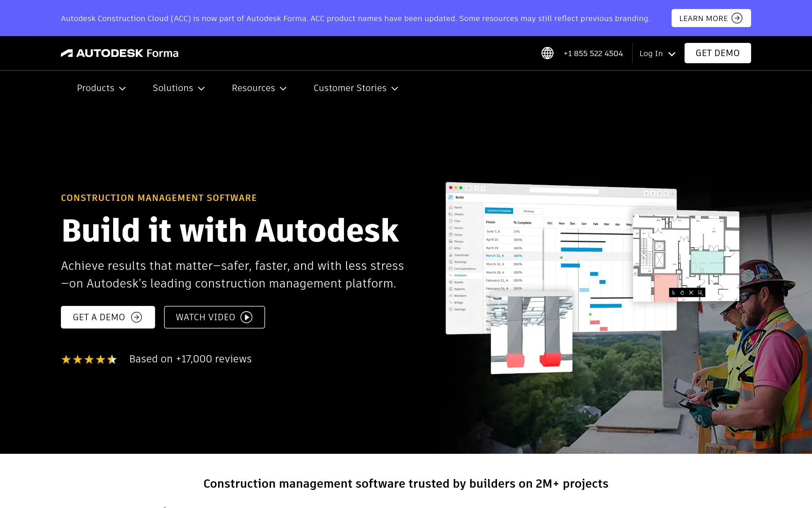Expand the Customer Stories menu
The height and width of the screenshot is (508, 812).
(356, 88)
